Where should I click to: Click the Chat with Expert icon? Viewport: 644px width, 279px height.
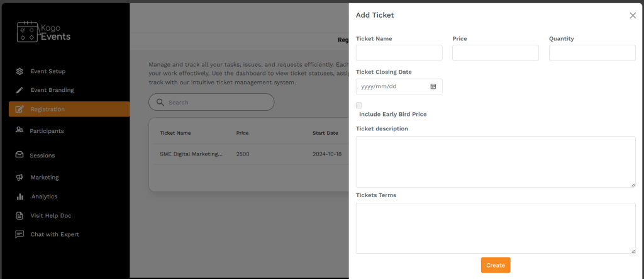19,234
